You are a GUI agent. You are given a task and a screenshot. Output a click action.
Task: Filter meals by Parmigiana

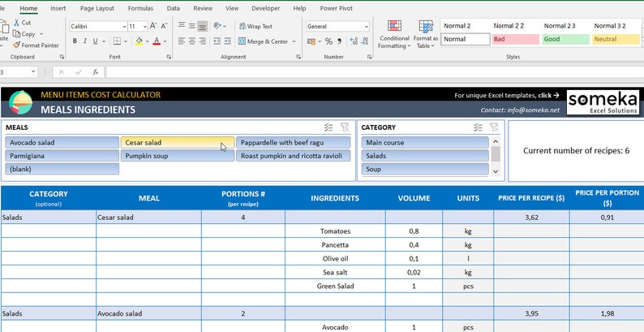point(62,156)
